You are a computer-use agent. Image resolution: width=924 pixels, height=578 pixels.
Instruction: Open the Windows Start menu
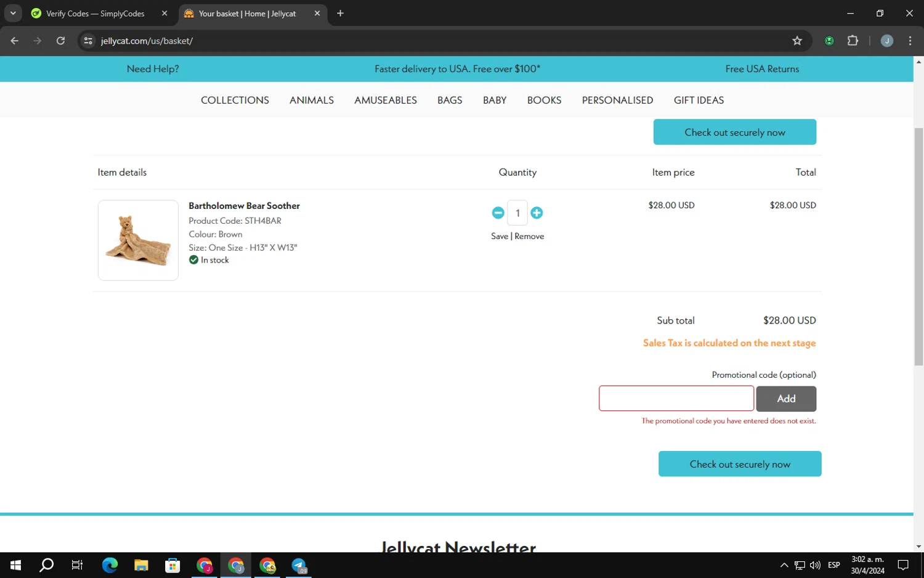click(x=15, y=565)
